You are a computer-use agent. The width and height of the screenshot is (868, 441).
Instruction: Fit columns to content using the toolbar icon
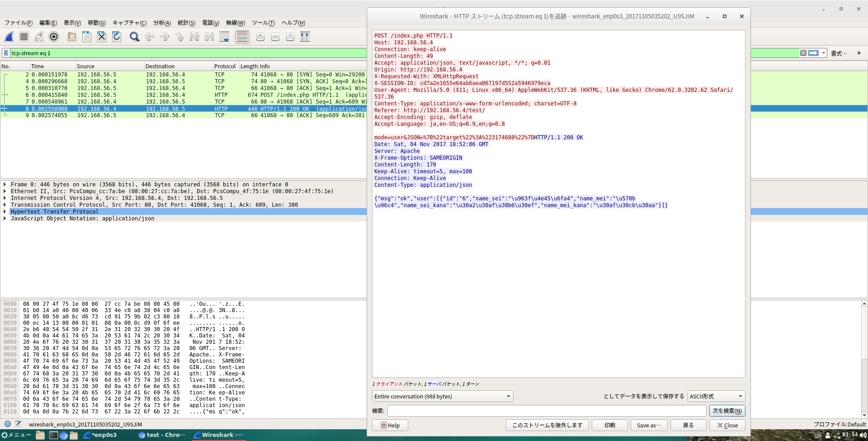(x=305, y=37)
